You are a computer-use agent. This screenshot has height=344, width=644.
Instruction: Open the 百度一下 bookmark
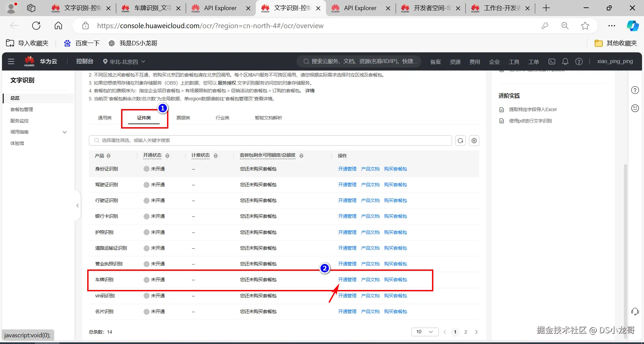tap(82, 43)
